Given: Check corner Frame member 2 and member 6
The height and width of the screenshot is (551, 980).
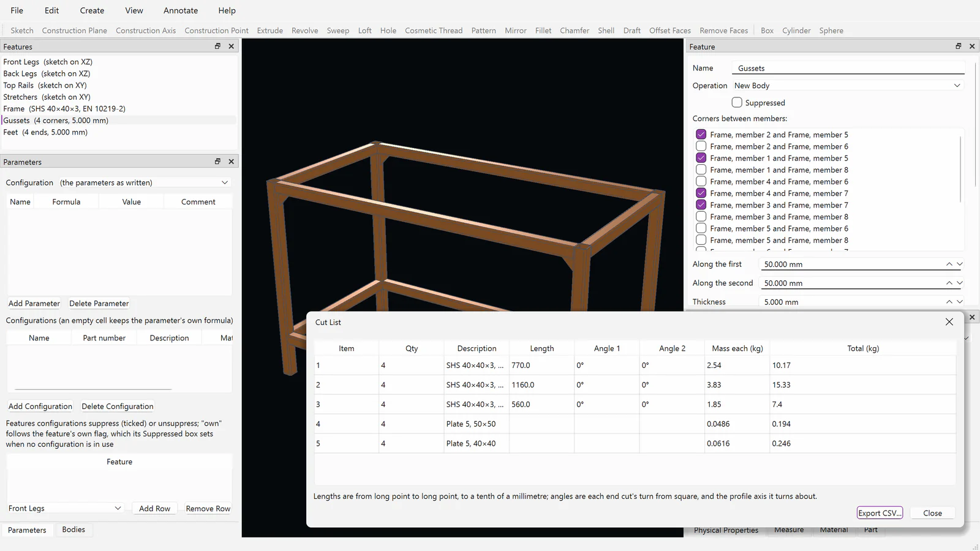Looking at the screenshot, I should tap(701, 146).
